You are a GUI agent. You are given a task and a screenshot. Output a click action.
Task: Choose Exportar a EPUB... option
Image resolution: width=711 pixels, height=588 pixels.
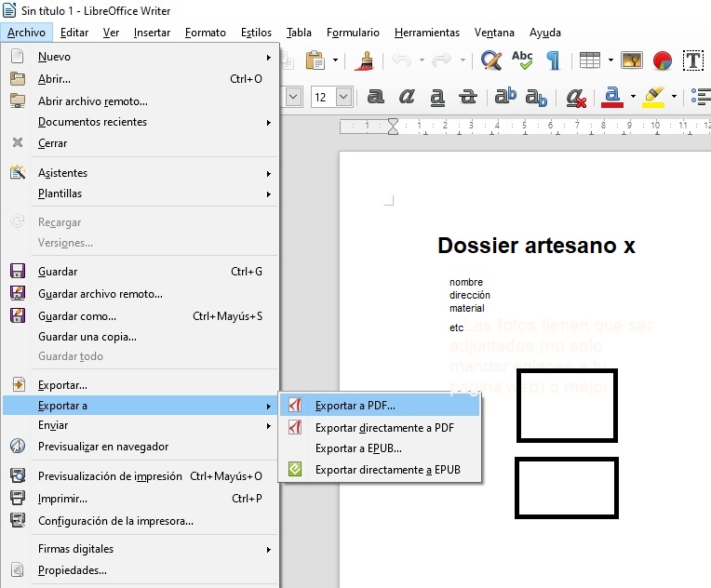[380, 448]
